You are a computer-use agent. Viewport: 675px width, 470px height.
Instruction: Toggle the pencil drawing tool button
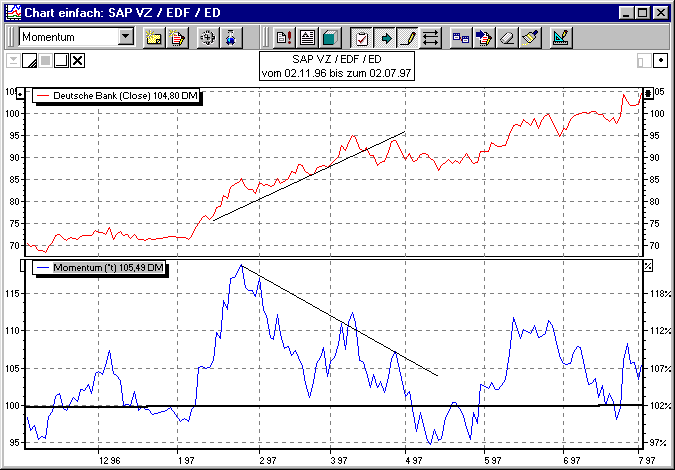point(408,38)
